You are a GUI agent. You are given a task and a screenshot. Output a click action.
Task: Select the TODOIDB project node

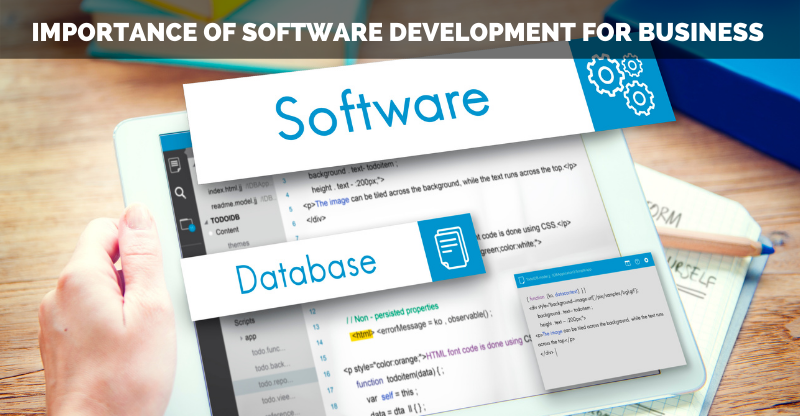coord(225,219)
